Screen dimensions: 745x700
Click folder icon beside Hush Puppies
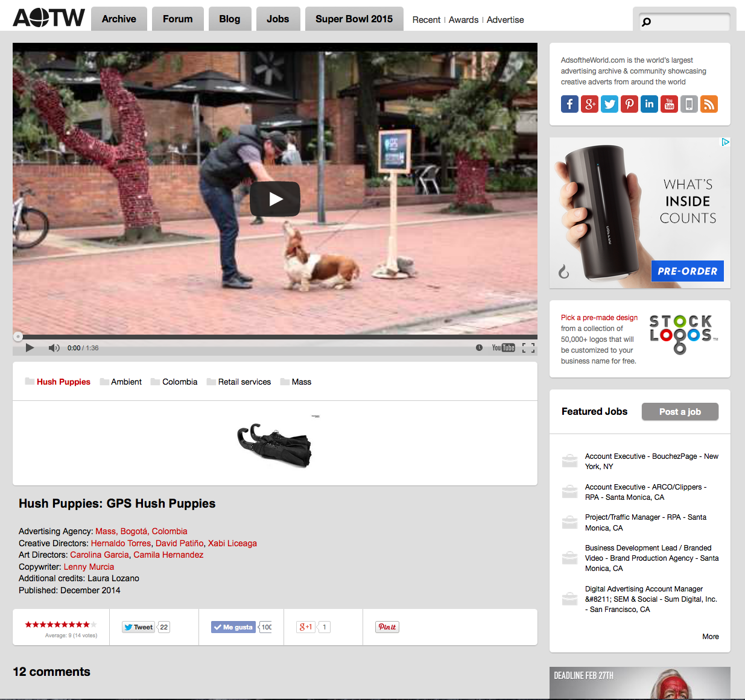tap(30, 382)
